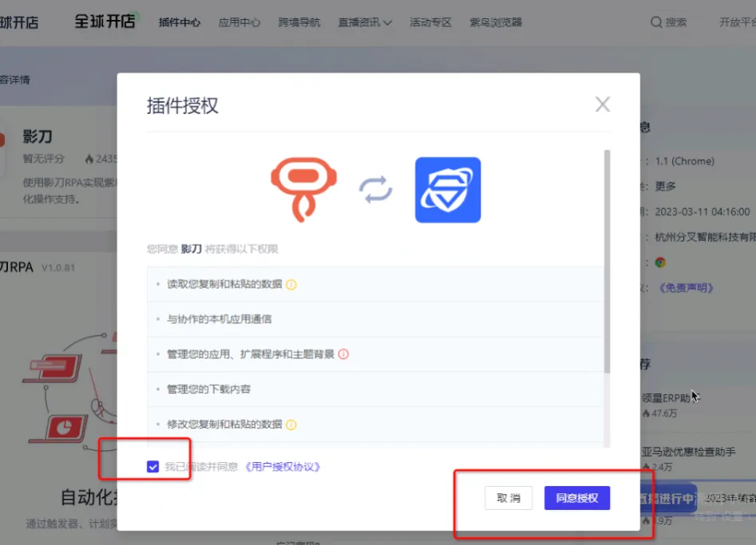Click the 直播进行中 banner
This screenshot has height=545, width=756.
click(x=667, y=498)
